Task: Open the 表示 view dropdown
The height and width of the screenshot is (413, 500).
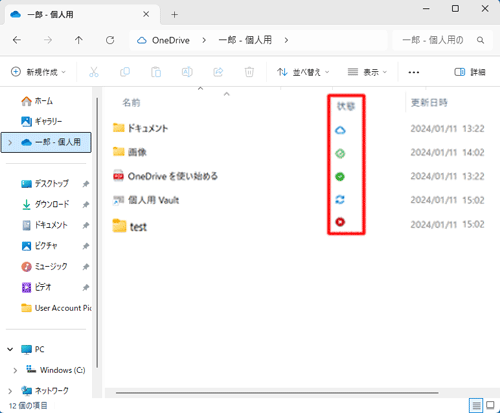Action: [367, 72]
